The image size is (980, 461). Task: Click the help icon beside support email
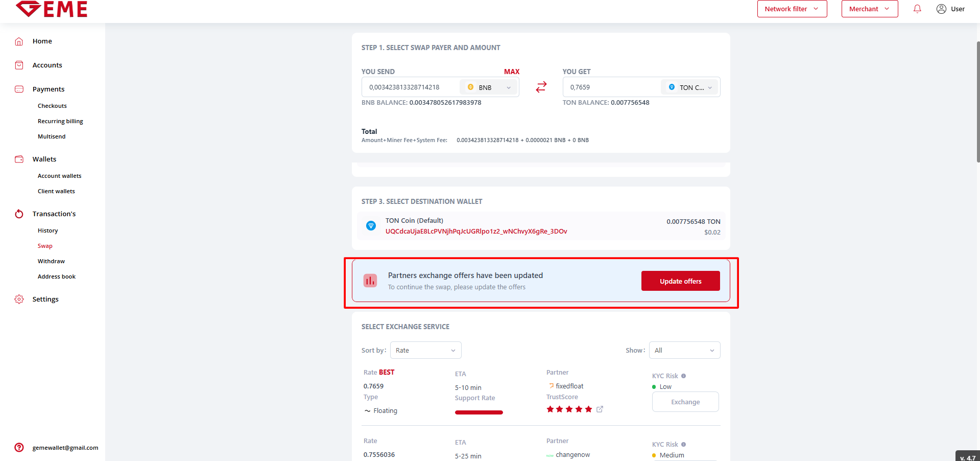pyautogui.click(x=19, y=447)
